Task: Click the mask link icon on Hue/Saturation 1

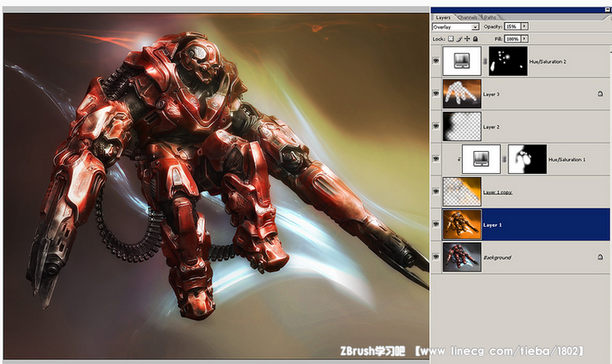Action: coord(504,159)
